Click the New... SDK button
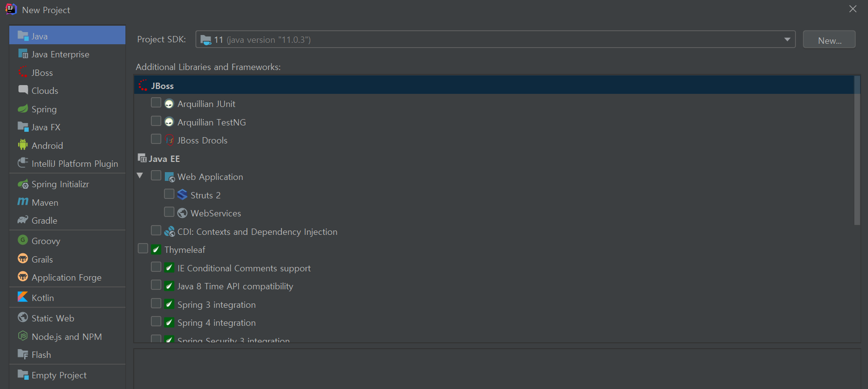 [x=829, y=40]
